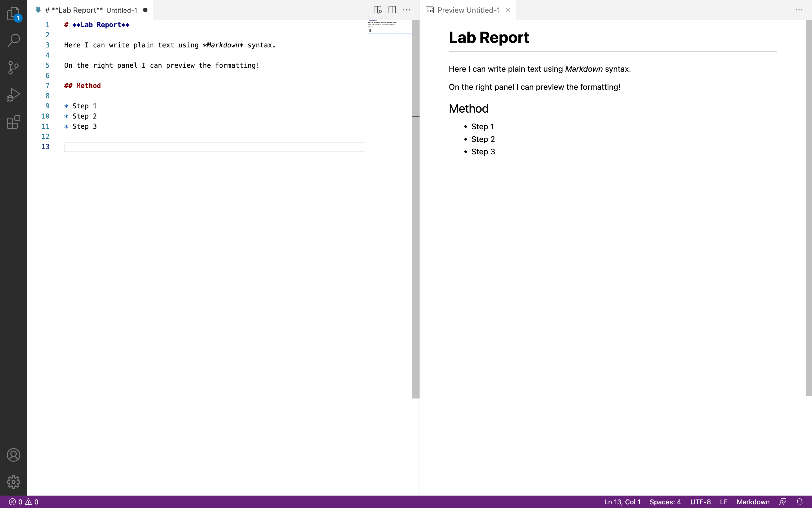Select the Lab Report Untitled-1 editor tab

pyautogui.click(x=91, y=10)
